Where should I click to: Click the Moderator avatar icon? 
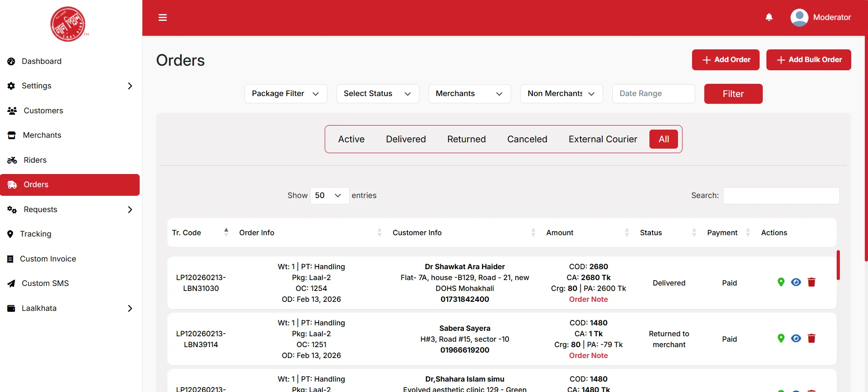[799, 18]
